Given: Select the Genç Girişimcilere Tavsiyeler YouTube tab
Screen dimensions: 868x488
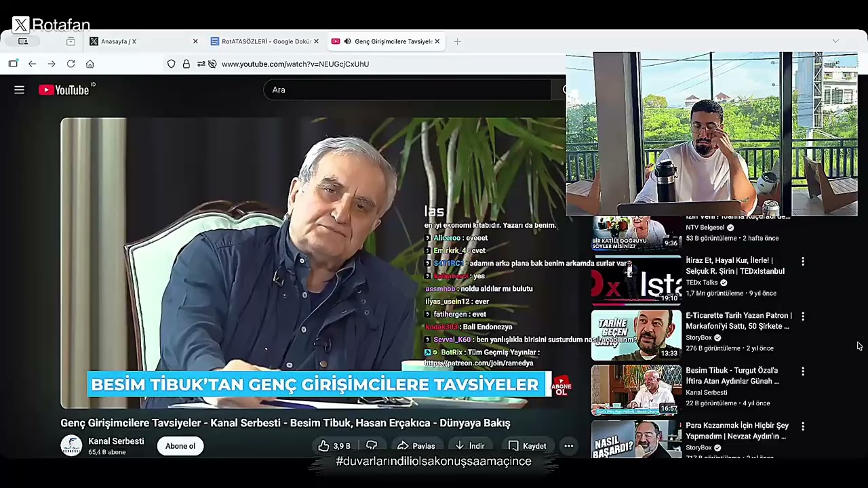Looking at the screenshot, I should point(385,41).
